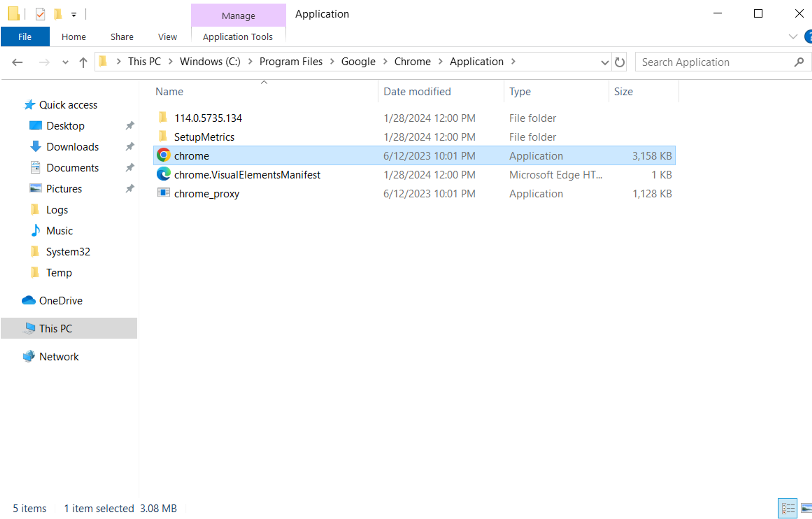Select the Manage contextual tab
The height and width of the screenshot is (519, 812).
point(238,15)
